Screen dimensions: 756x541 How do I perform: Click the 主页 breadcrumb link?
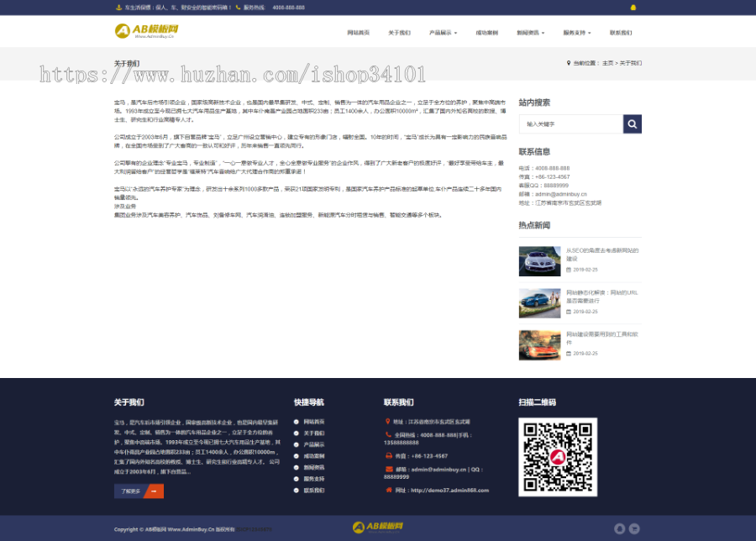click(609, 61)
